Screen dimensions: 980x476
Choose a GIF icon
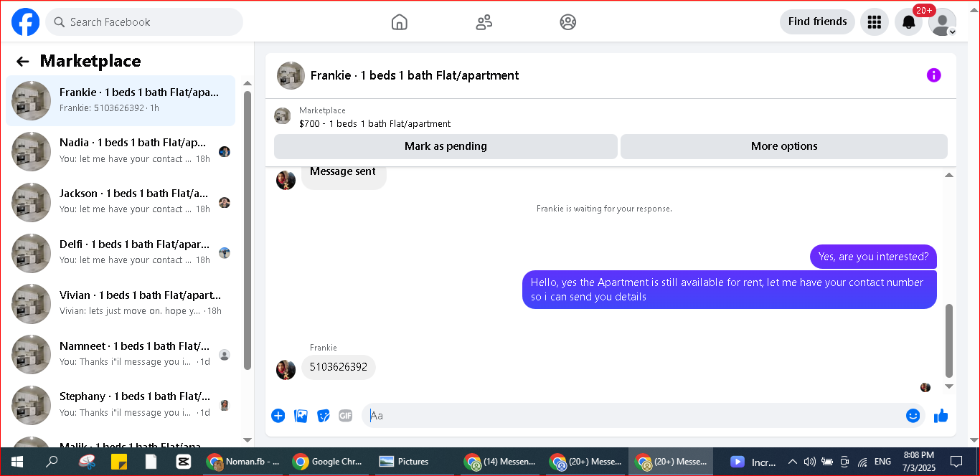(x=346, y=416)
